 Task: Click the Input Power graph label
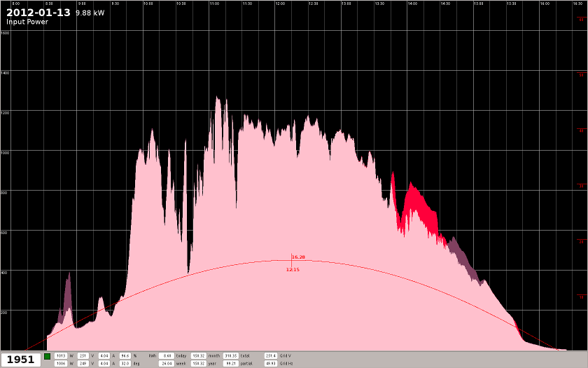point(27,22)
